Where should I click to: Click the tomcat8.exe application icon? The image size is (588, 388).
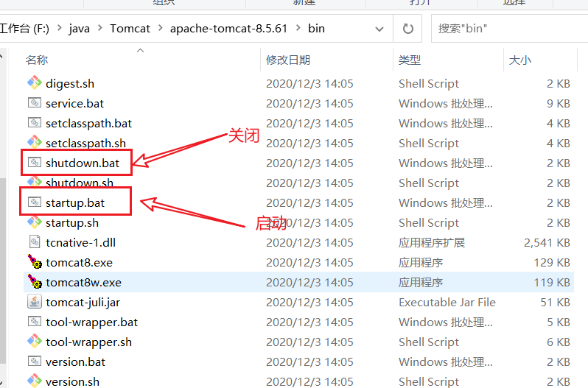pyautogui.click(x=35, y=262)
